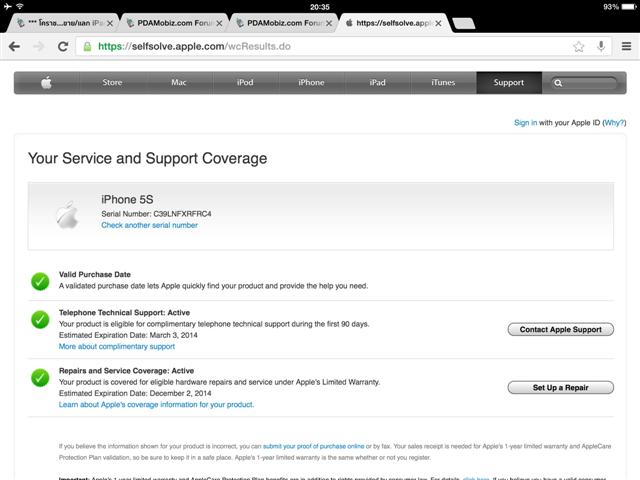Click the forward navigation arrow
Screen dimensions: 640x480
point(39,47)
